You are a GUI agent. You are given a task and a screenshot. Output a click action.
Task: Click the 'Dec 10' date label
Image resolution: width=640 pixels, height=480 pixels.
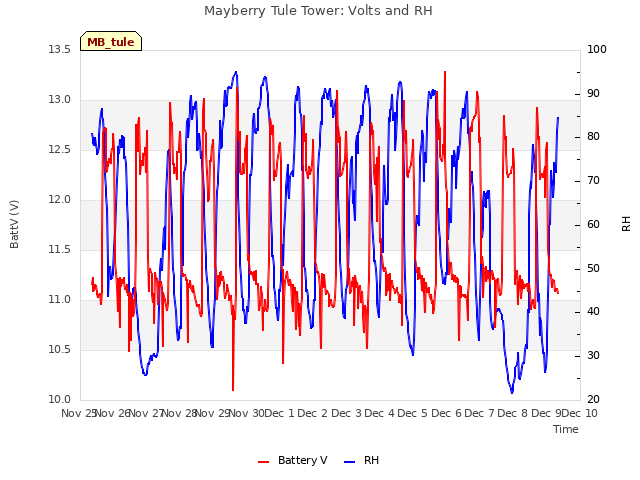[580, 413]
